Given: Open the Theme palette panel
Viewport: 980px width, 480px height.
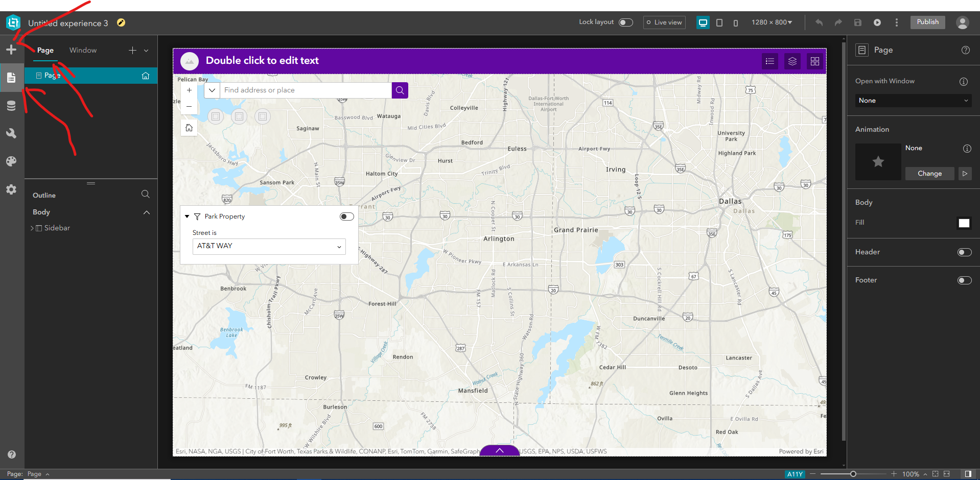Looking at the screenshot, I should [11, 161].
